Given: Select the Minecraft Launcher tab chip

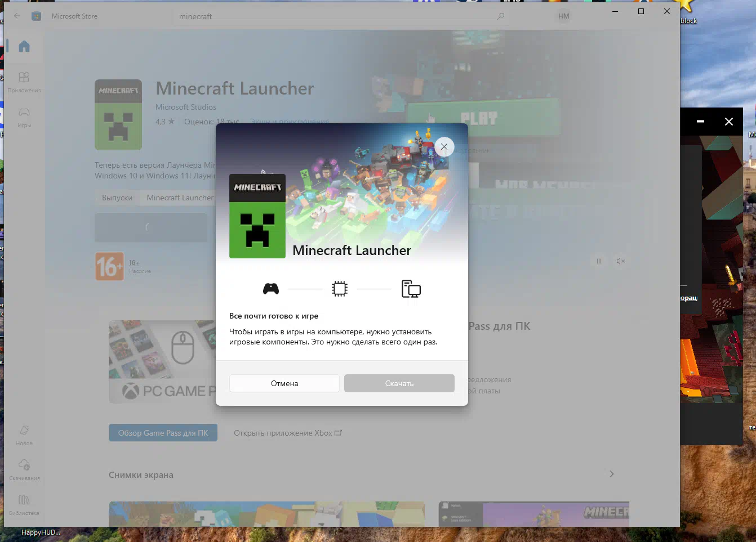Looking at the screenshot, I should (180, 198).
